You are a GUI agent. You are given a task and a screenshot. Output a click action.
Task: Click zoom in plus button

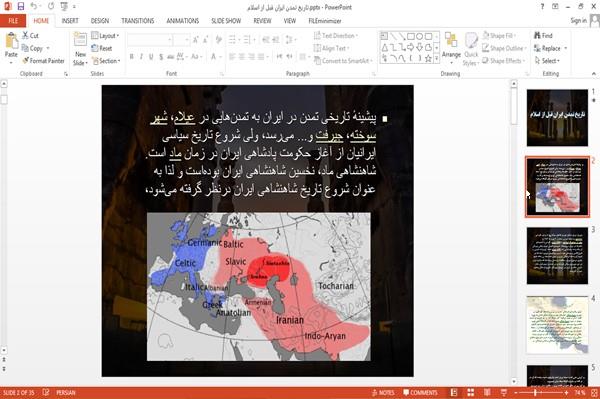[x=566, y=392]
